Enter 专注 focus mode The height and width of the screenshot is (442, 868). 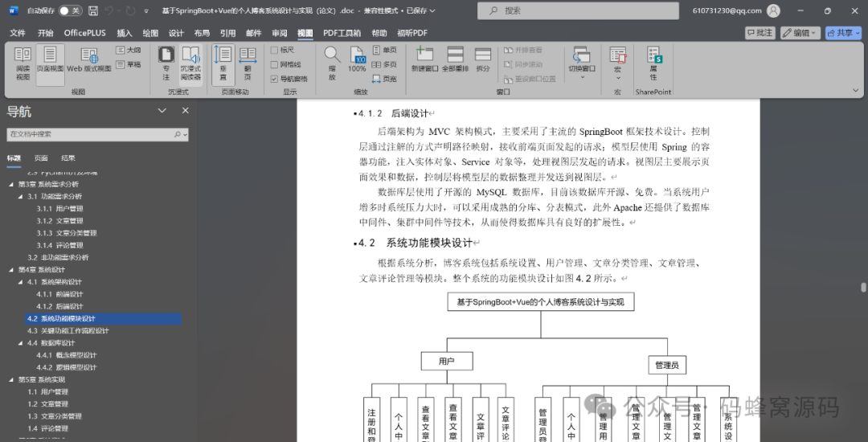point(166,65)
